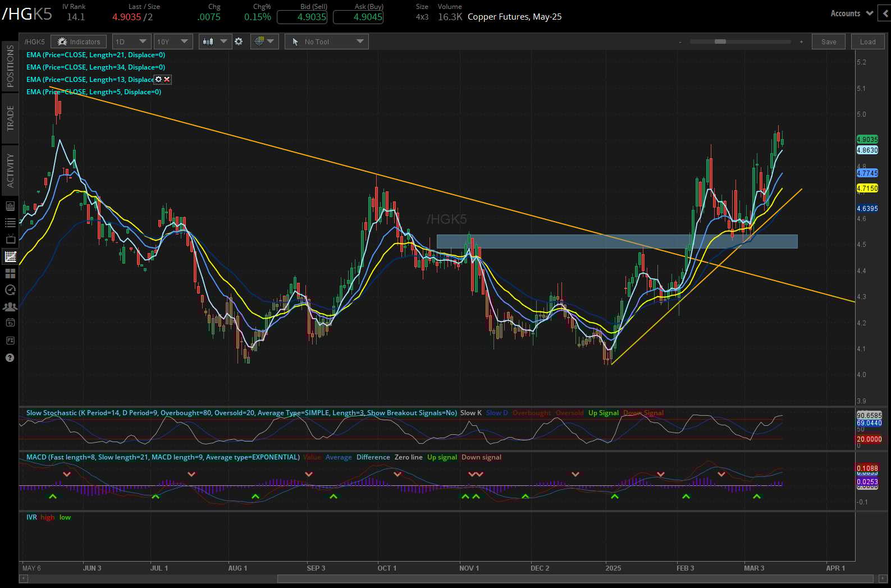Open the FI sidebar icon
The height and width of the screenshot is (588, 891).
click(x=10, y=341)
